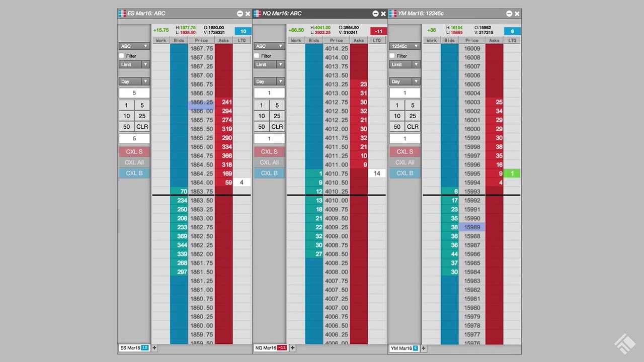This screenshot has width=644, height=362.
Task: Click ES price 1863.00 row
Action: click(201, 218)
